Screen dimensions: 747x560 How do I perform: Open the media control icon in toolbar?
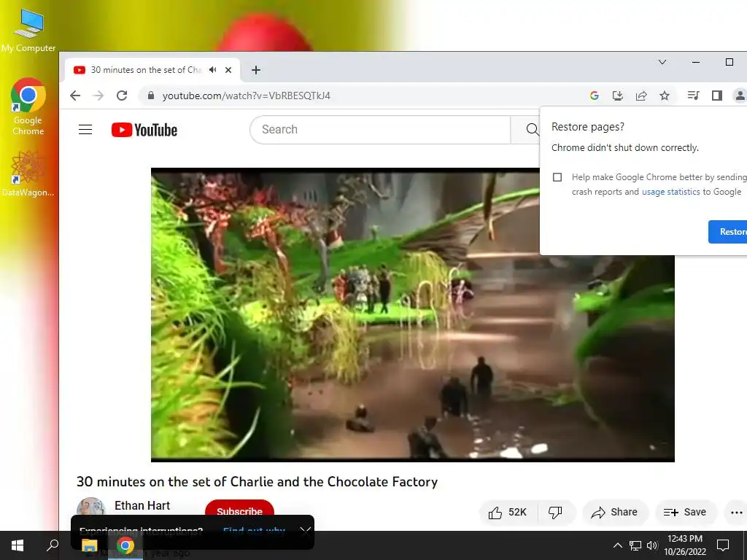(x=693, y=96)
